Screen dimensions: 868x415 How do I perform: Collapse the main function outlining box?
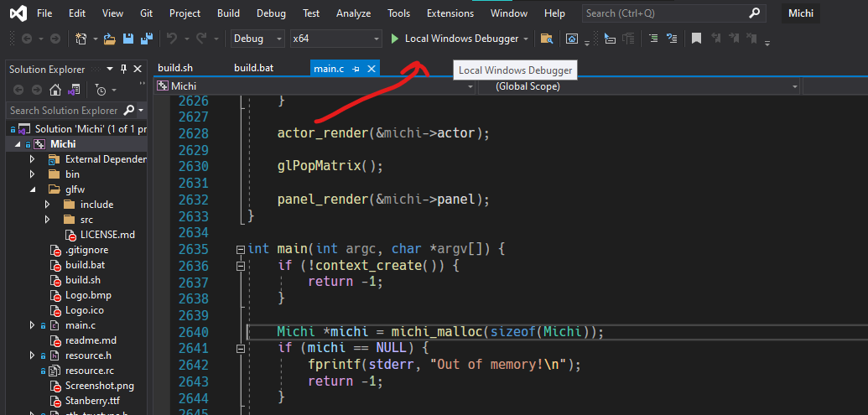(240, 250)
